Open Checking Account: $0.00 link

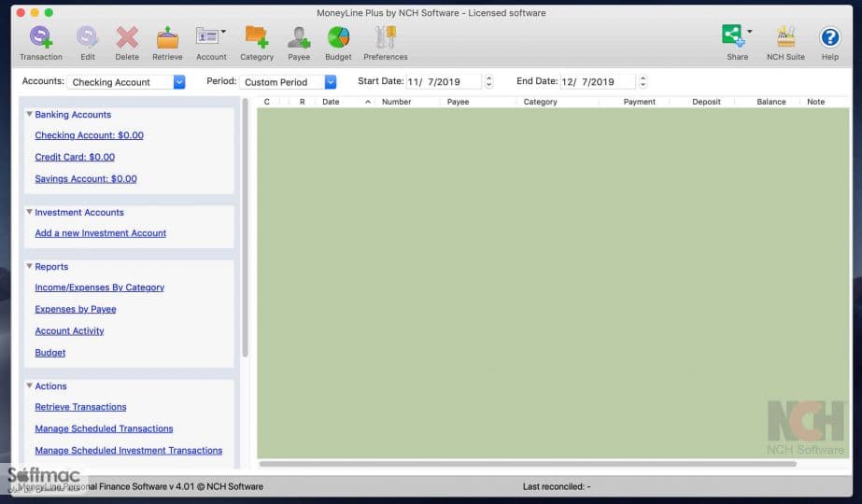[x=89, y=135]
